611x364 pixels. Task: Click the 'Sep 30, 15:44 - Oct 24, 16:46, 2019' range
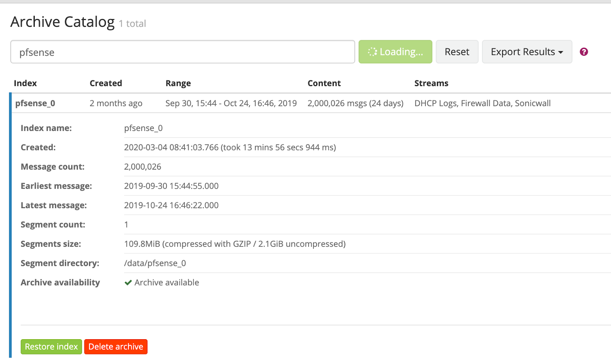(x=231, y=104)
